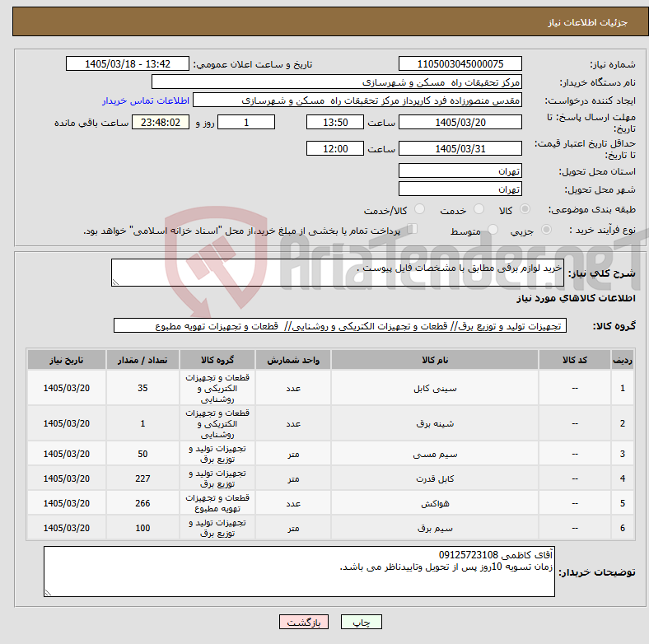
Task: Click the گروه کالا column header
Action: pos(217,360)
